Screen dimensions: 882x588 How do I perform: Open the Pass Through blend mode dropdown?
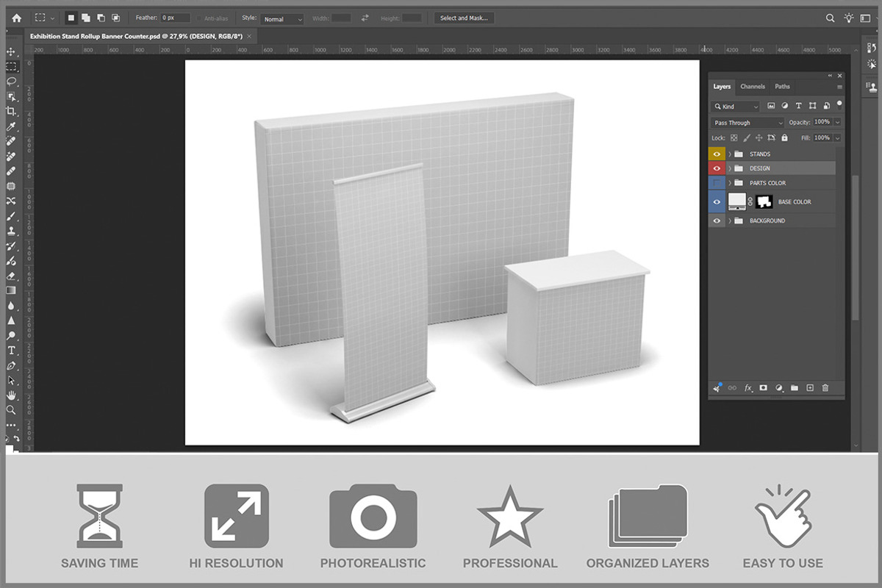click(747, 123)
